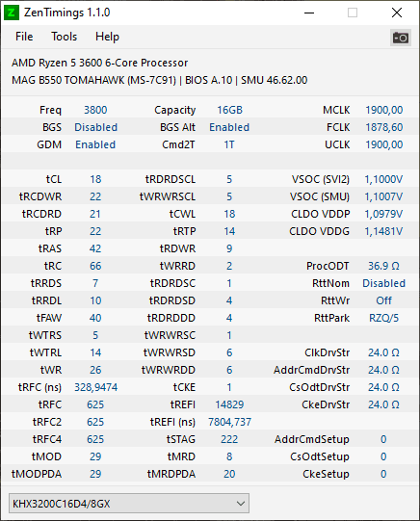Click the tRFC (ns) value 328,9474
Image resolution: width=420 pixels, height=521 pixels.
click(x=95, y=387)
